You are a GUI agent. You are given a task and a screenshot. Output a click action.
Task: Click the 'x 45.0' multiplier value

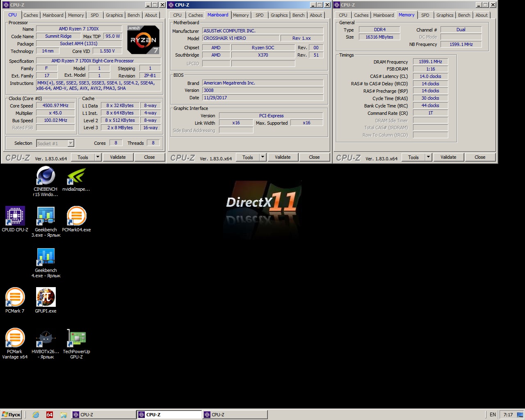click(x=56, y=113)
